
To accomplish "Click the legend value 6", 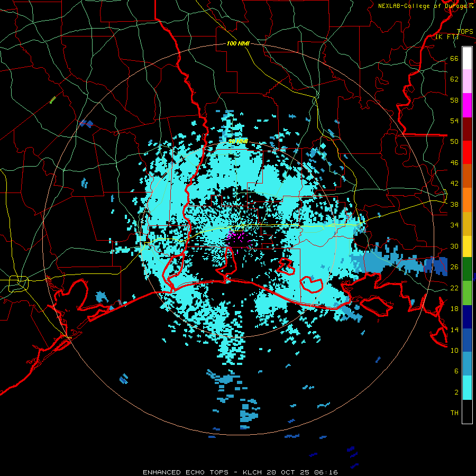I will click(x=456, y=371).
